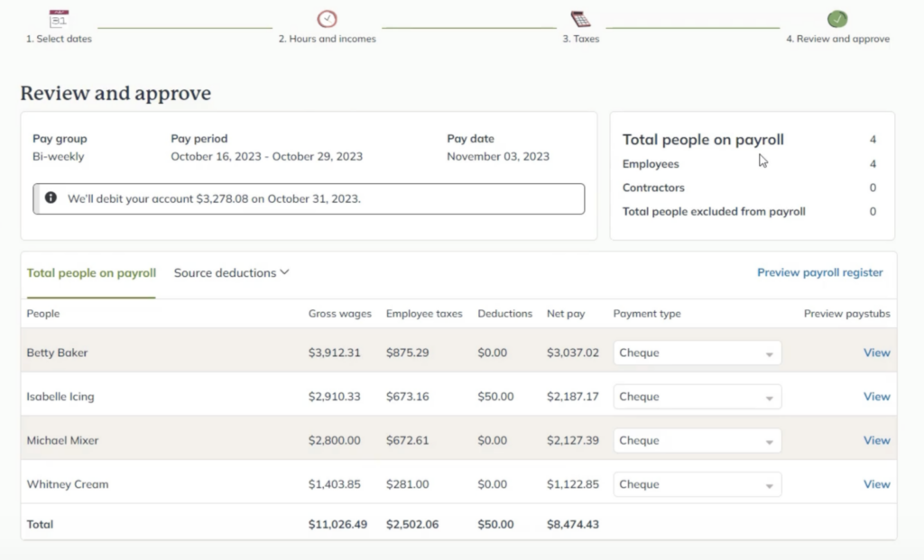View Isabelle Icing's paystub
The width and height of the screenshot is (924, 560).
(876, 397)
